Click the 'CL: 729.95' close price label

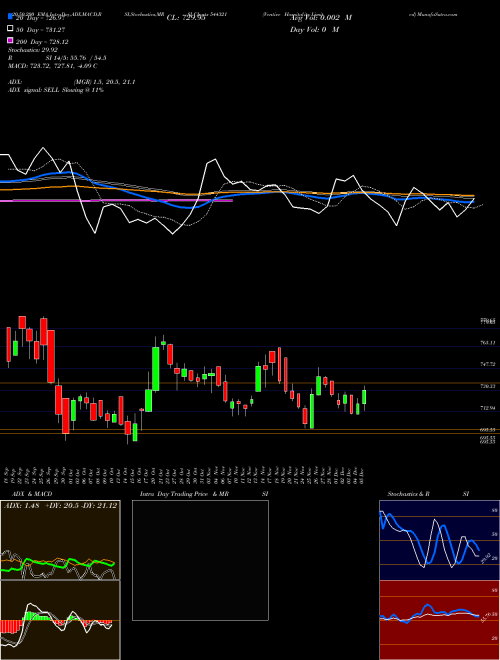point(186,18)
